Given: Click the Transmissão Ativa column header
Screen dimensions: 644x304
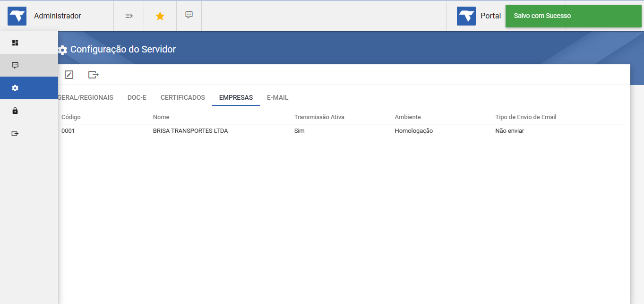Looking at the screenshot, I should [319, 117].
